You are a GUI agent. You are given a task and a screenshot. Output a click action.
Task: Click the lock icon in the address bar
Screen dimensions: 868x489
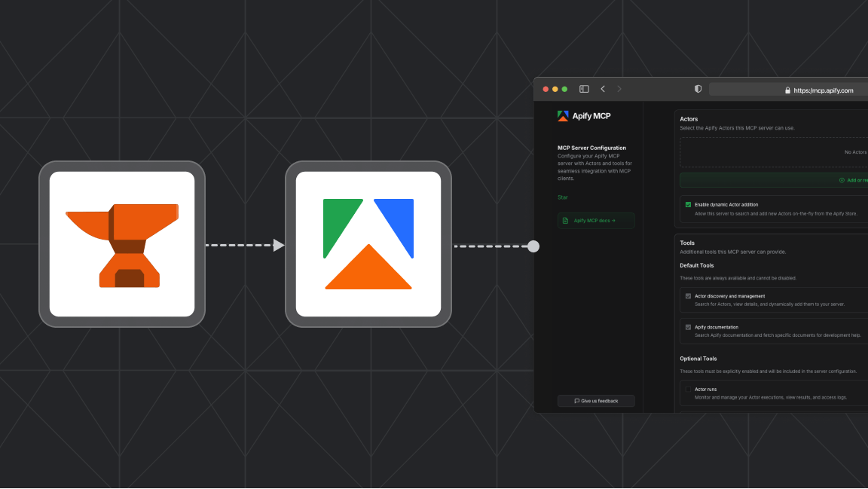788,90
